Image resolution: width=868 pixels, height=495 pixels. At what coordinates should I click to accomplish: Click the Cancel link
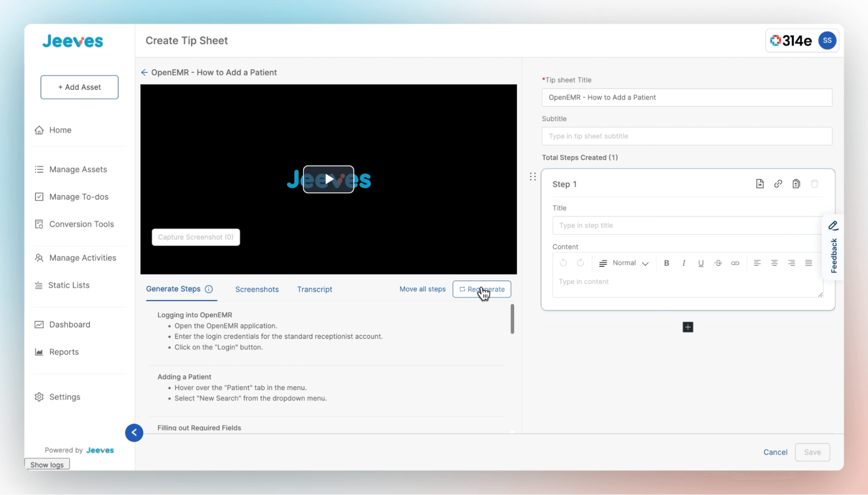point(775,452)
